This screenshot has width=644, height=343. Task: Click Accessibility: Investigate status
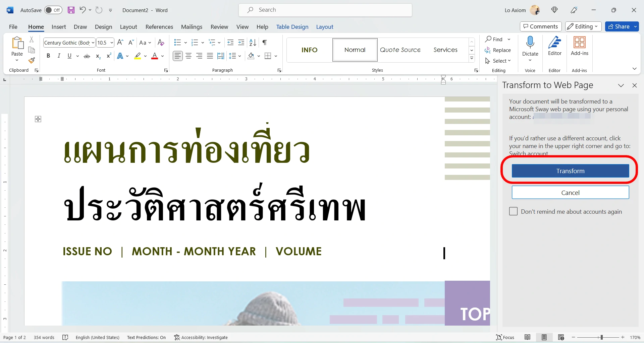click(x=201, y=337)
